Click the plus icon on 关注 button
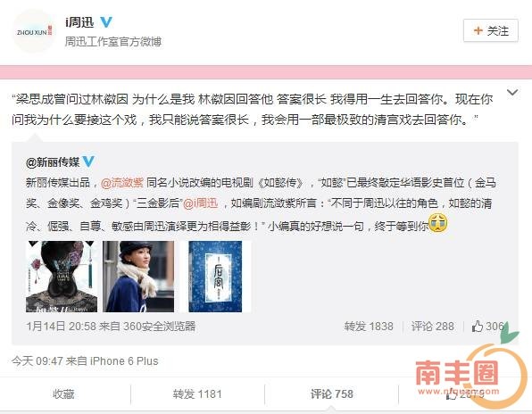Image resolution: width=532 pixels, height=414 pixels. tap(478, 30)
